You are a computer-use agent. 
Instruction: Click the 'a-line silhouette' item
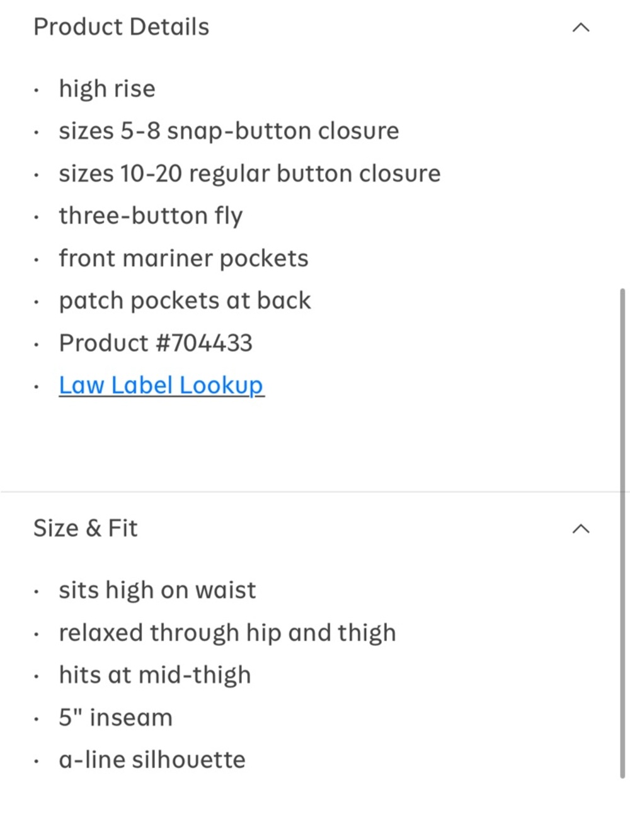pyautogui.click(x=152, y=760)
